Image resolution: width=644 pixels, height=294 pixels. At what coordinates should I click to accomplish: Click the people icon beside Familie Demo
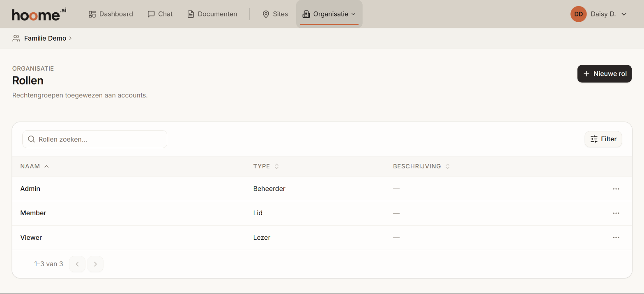click(x=16, y=38)
